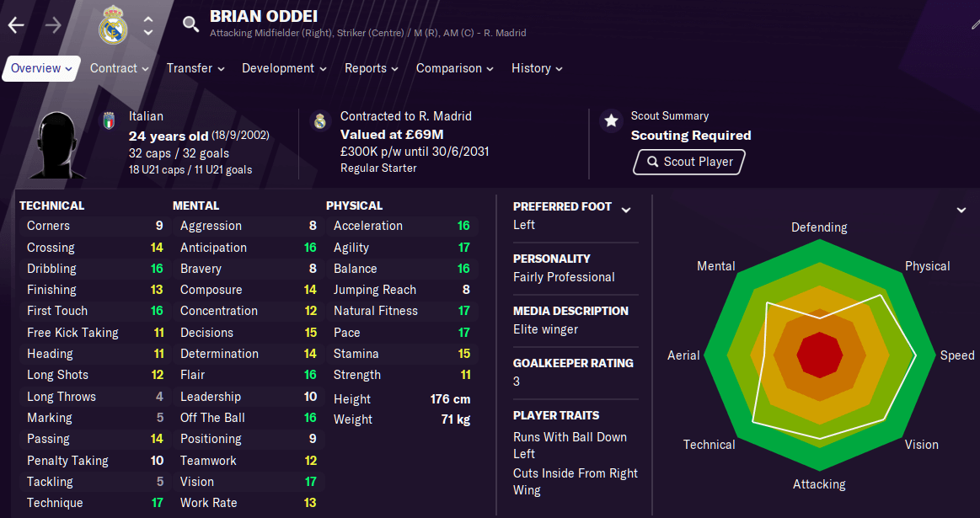Image resolution: width=980 pixels, height=518 pixels.
Task: Open the Development menu
Action: tap(284, 69)
